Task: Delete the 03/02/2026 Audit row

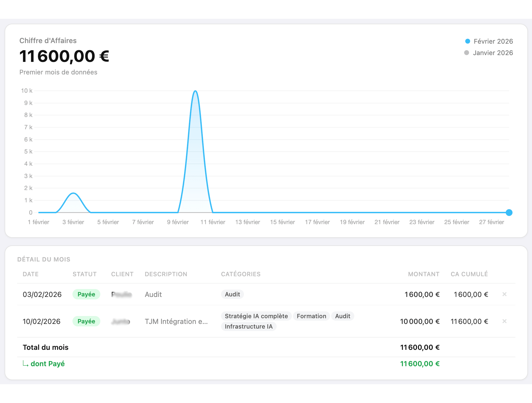Action: pos(504,294)
